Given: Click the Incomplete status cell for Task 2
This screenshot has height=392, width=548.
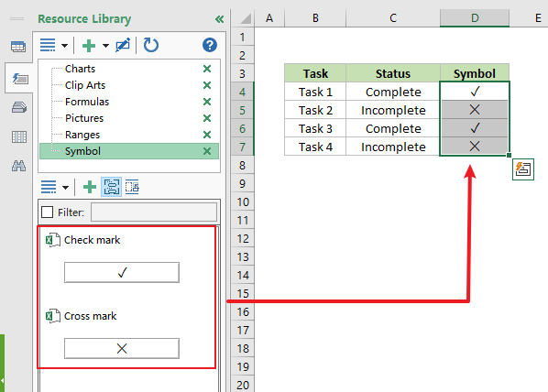Looking at the screenshot, I should pos(393,110).
